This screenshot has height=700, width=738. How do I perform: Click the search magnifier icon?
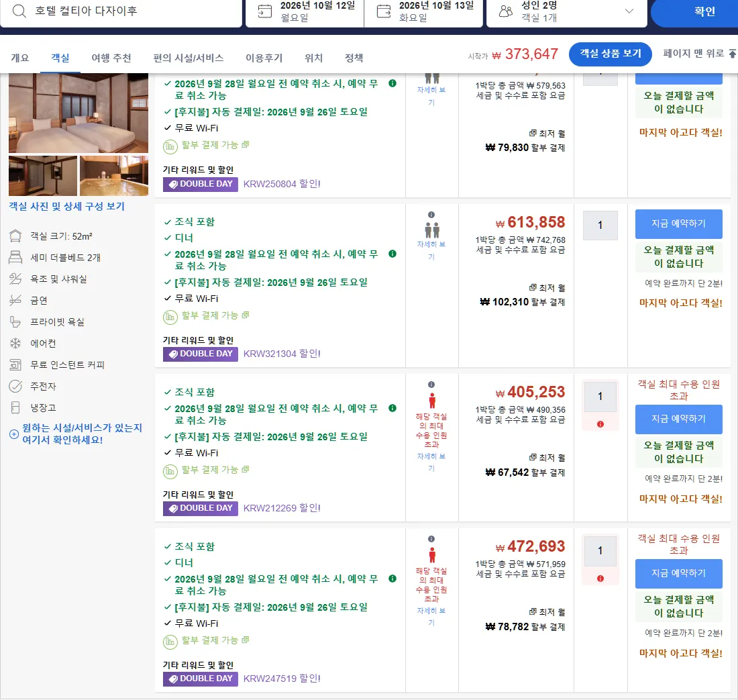point(19,10)
